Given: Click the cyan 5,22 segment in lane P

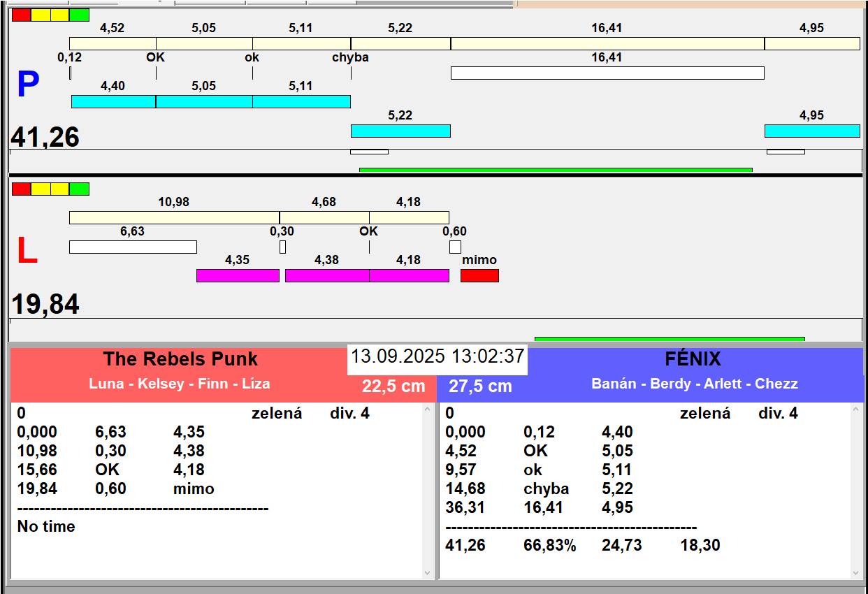Looking at the screenshot, I should [x=400, y=131].
